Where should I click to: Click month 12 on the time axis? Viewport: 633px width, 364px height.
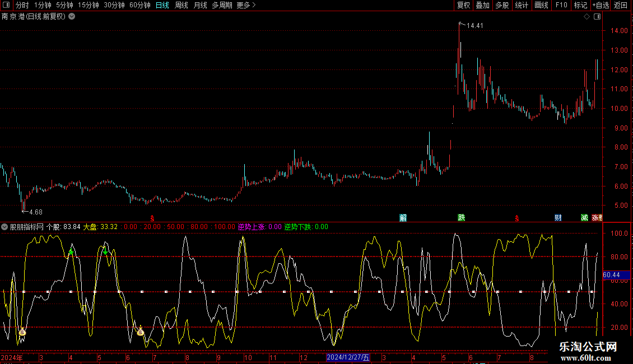(x=304, y=357)
